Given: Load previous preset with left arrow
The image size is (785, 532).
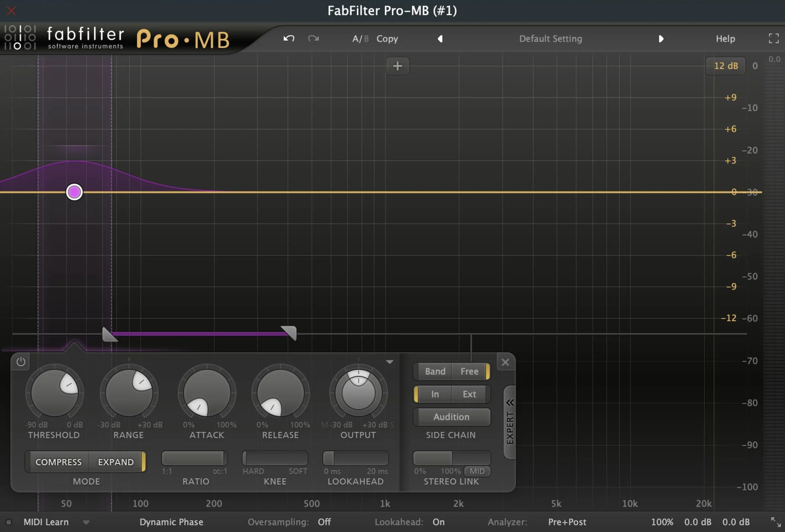Looking at the screenshot, I should click(x=440, y=39).
